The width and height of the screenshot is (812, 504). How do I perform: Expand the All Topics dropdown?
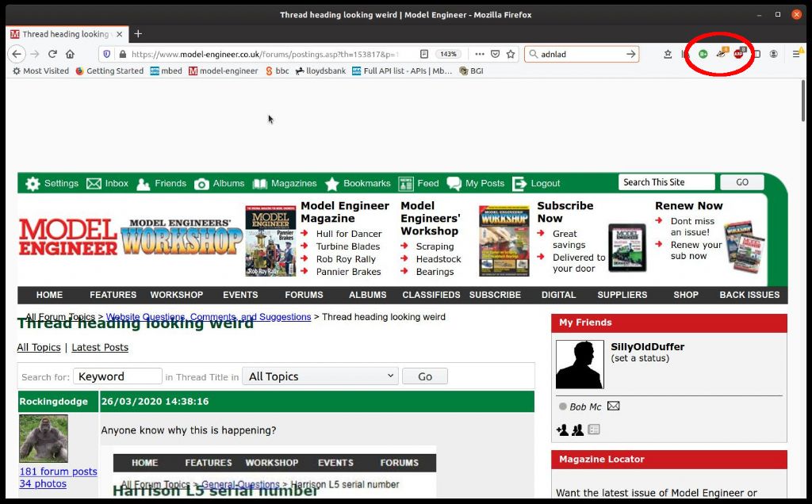click(x=320, y=376)
